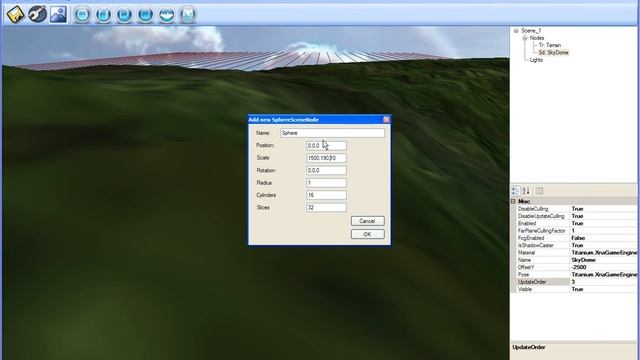Click the FarPlaneCullingFactor value 1

tap(603, 231)
